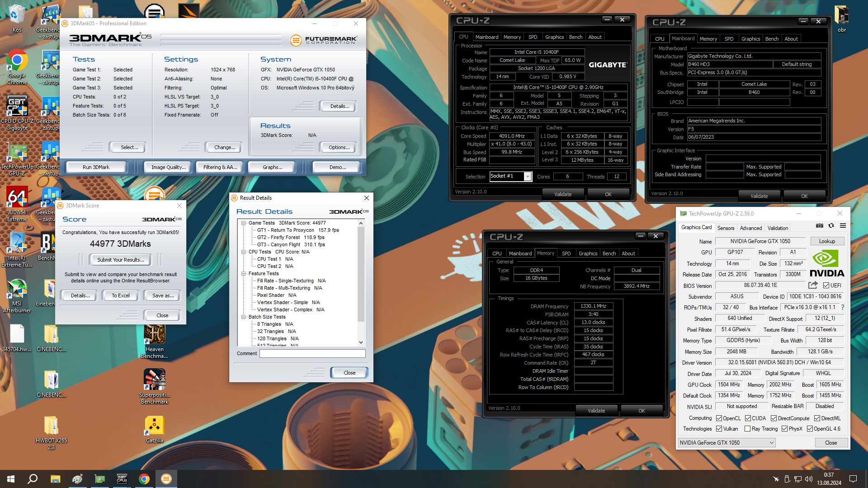Launch the Catzilla desktop icon
The height and width of the screenshot is (488, 868).
point(154,430)
